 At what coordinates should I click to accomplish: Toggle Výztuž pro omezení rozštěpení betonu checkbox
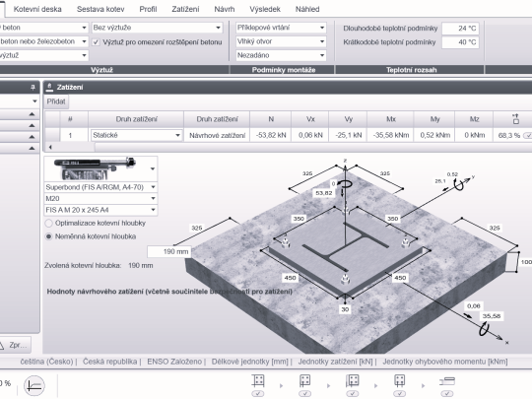97,42
